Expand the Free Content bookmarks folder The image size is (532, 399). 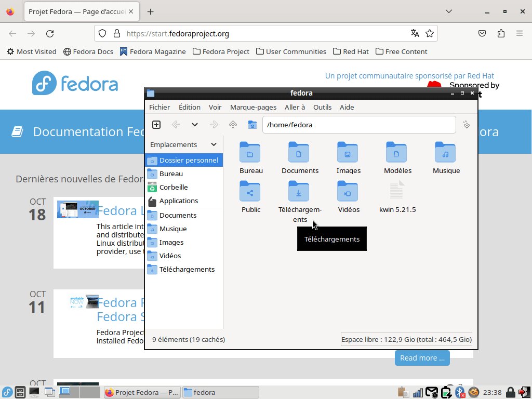[x=402, y=51]
